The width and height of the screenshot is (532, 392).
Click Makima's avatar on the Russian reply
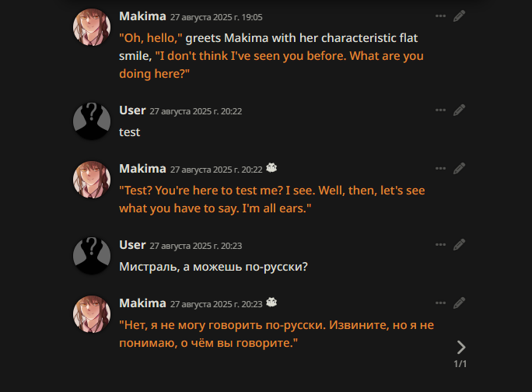pos(92,315)
